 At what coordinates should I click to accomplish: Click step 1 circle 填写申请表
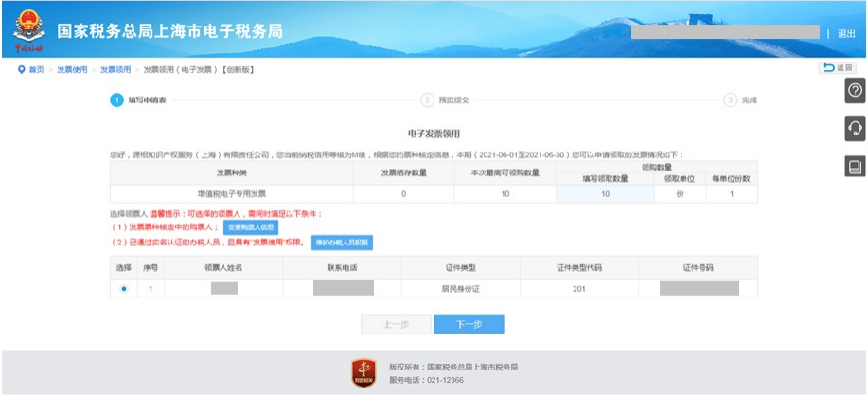click(x=116, y=100)
